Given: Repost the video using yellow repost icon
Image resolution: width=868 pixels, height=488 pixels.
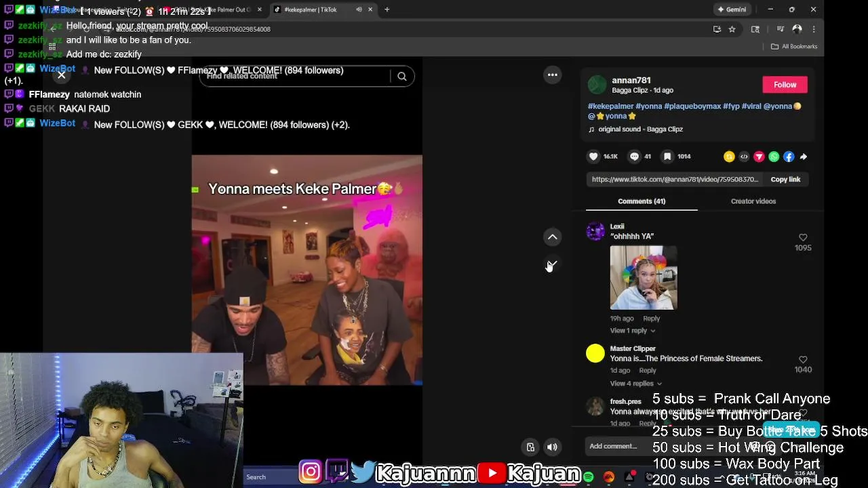Looking at the screenshot, I should [x=729, y=157].
